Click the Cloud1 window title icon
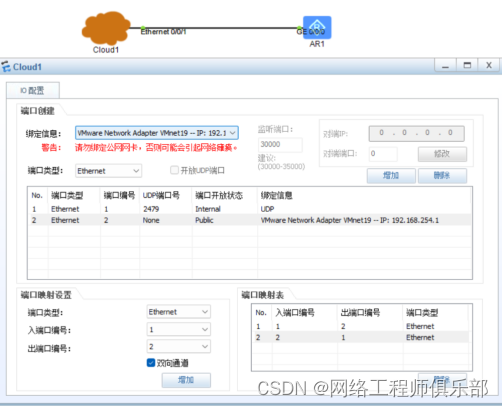 (6, 67)
